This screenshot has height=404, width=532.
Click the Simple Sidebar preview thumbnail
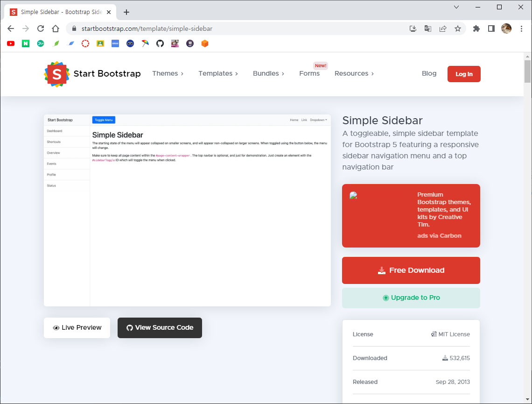point(187,211)
